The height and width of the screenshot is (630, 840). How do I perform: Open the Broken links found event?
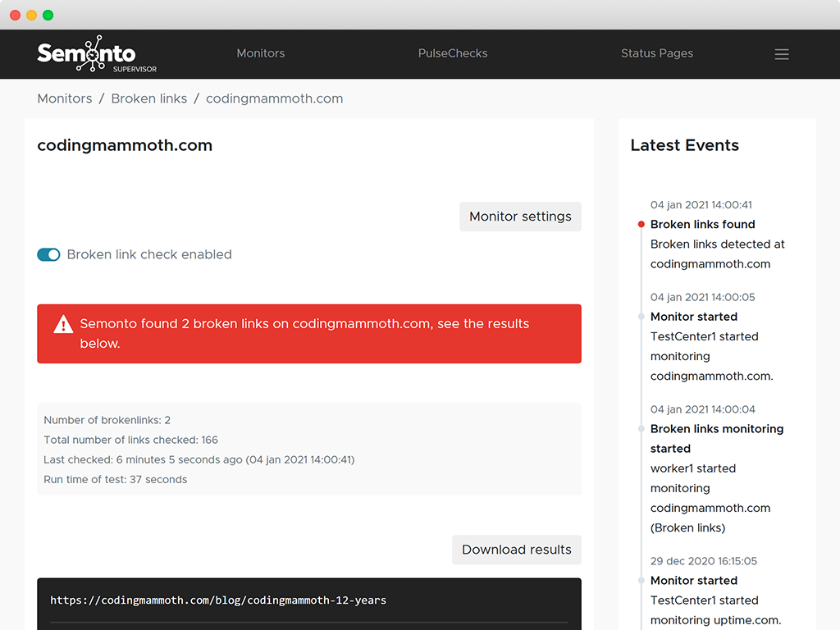click(x=702, y=224)
